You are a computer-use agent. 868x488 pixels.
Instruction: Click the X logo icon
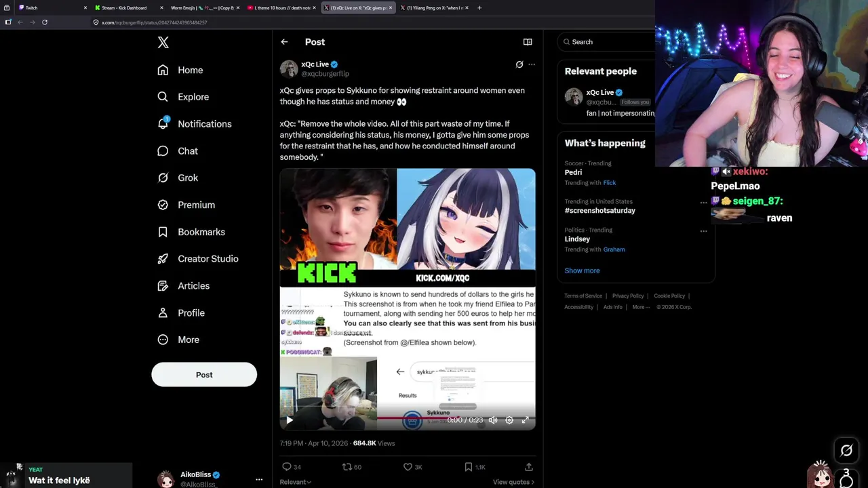click(x=163, y=42)
